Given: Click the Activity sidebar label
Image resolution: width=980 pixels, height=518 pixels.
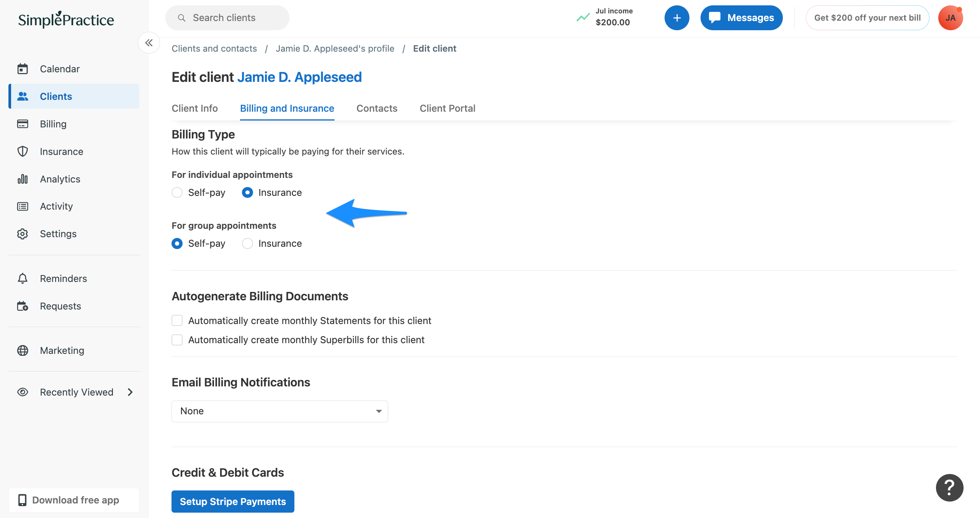Looking at the screenshot, I should (56, 207).
